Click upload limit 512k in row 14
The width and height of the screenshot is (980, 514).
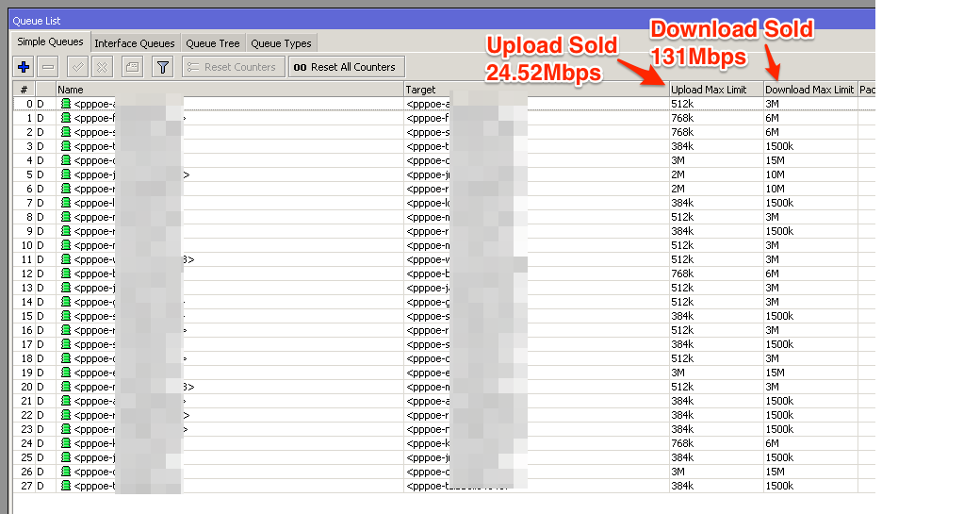pyautogui.click(x=682, y=302)
